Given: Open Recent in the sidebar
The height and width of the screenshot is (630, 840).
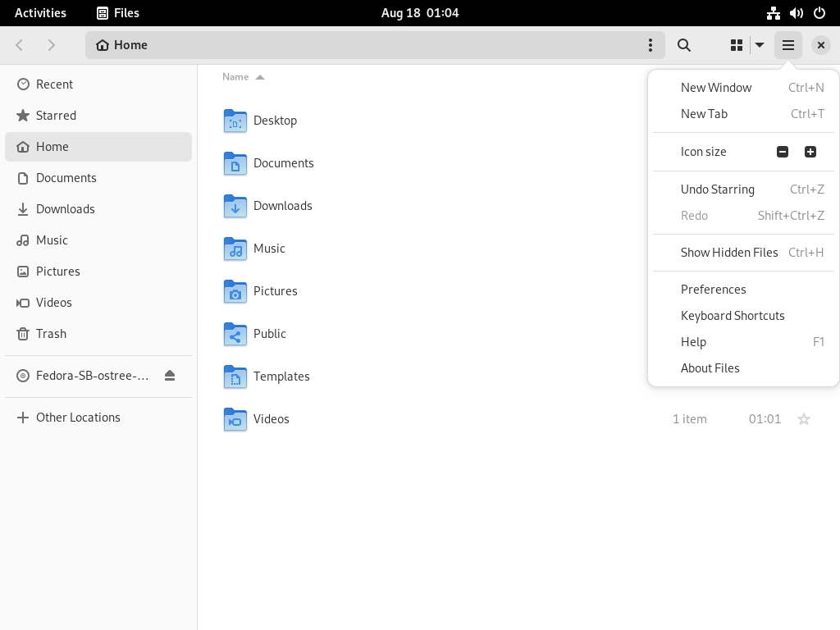Looking at the screenshot, I should [x=98, y=84].
